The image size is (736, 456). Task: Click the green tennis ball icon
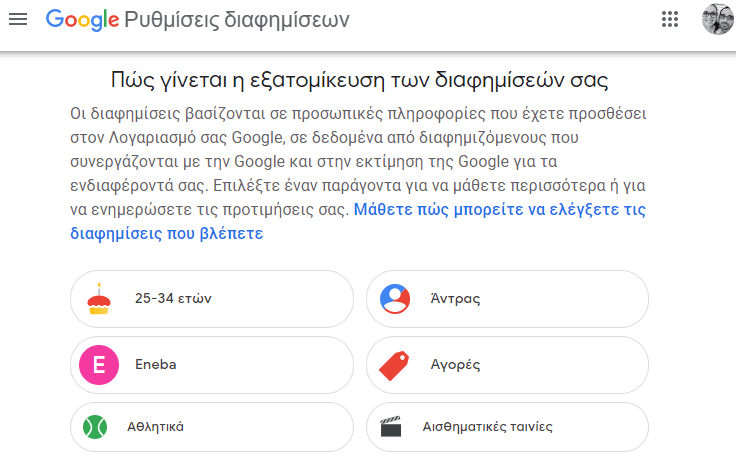[95, 427]
